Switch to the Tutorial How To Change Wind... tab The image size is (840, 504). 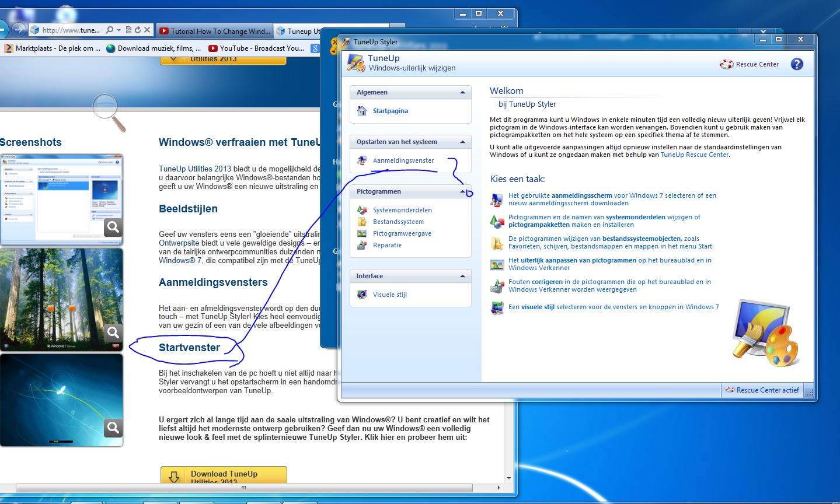click(x=214, y=31)
